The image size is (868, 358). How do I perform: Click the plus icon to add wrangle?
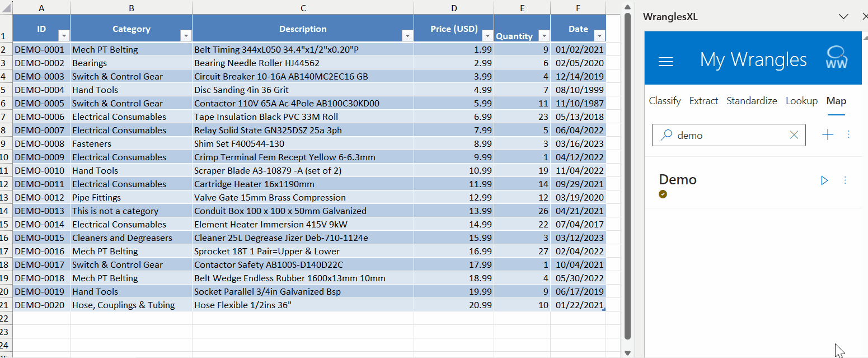827,134
